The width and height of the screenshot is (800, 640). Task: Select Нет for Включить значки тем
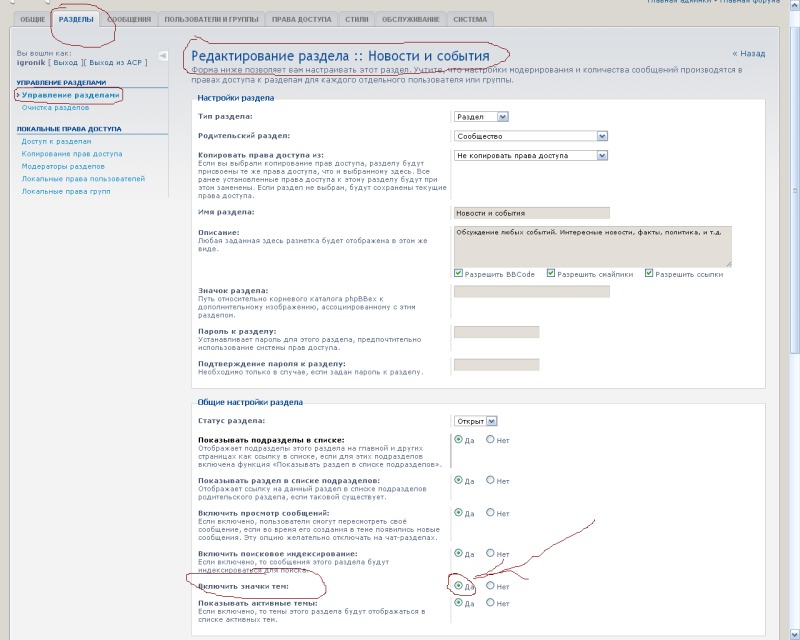tap(490, 586)
